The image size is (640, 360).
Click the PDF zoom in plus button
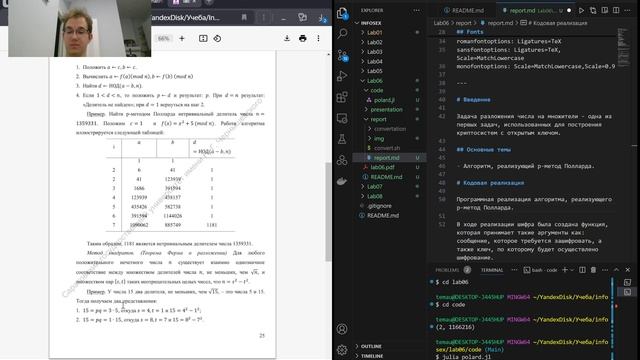point(182,38)
